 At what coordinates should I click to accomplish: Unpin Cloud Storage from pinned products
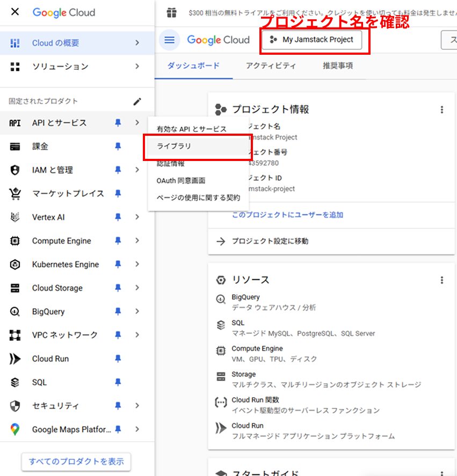coord(118,288)
